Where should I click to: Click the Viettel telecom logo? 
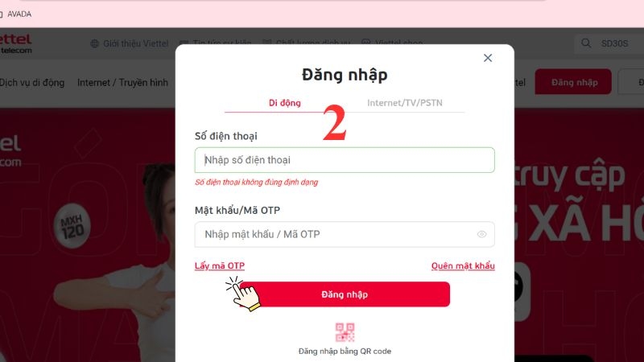click(x=15, y=44)
